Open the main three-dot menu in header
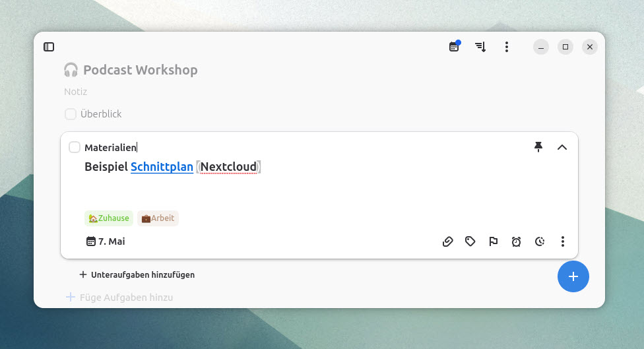Screen dimensions: 644x349 tap(506, 47)
